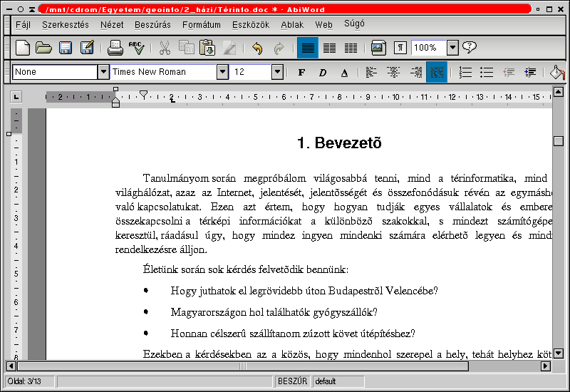This screenshot has width=570, height=392.
Task: Paste from clipboard icon
Action: click(x=207, y=48)
